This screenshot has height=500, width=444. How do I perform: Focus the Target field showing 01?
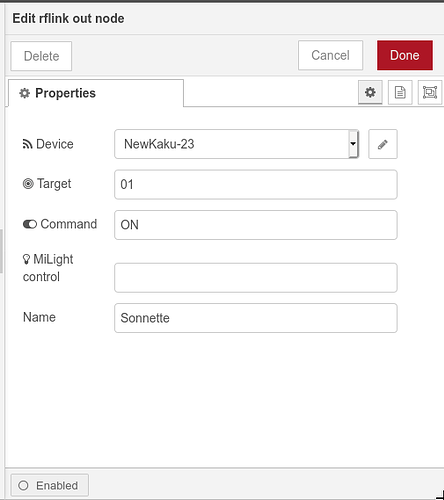click(256, 184)
